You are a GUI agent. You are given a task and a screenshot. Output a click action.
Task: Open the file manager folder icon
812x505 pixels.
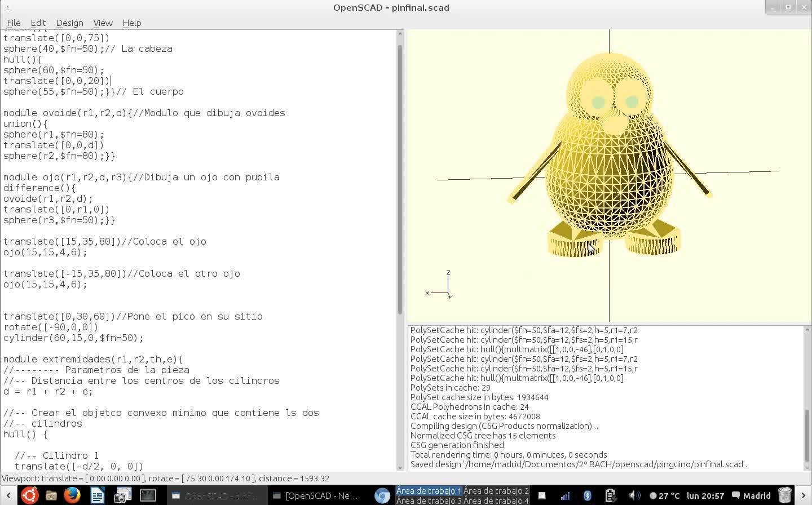coord(51,495)
